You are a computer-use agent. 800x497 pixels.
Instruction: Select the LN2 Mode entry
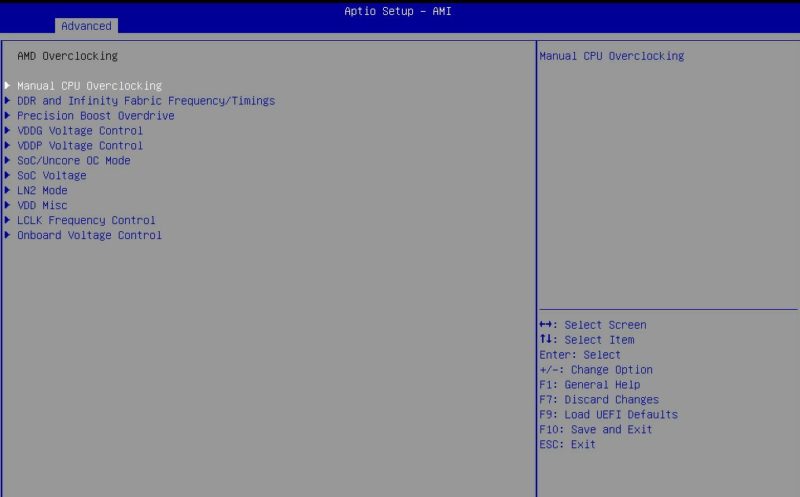pos(42,190)
